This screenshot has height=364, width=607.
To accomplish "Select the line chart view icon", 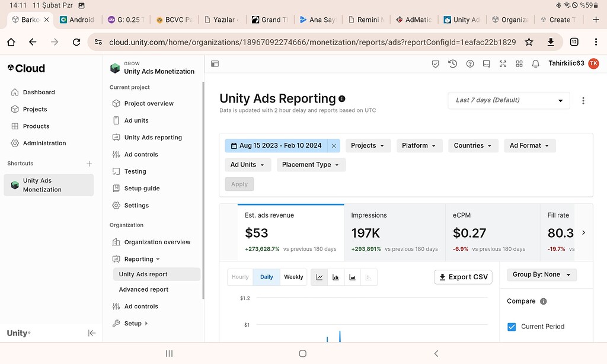I will pos(320,277).
